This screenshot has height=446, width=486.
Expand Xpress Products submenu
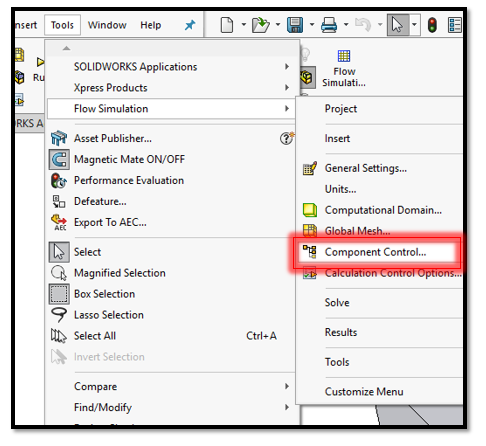point(171,88)
